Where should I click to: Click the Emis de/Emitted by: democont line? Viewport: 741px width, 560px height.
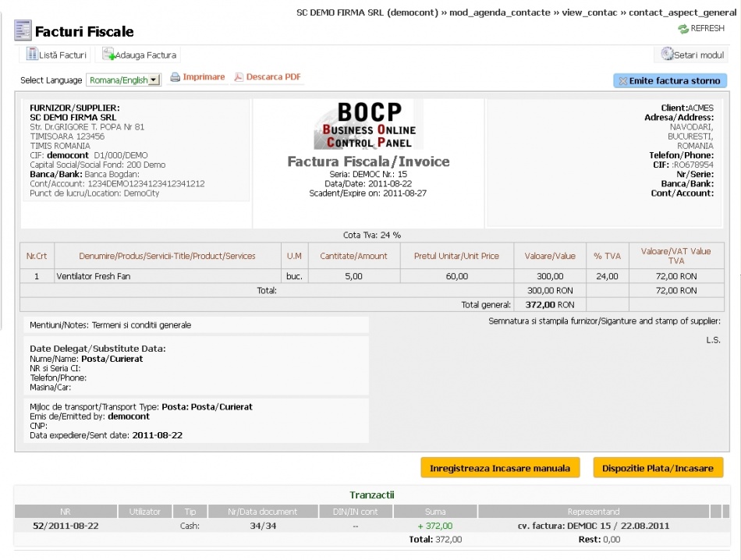click(90, 416)
